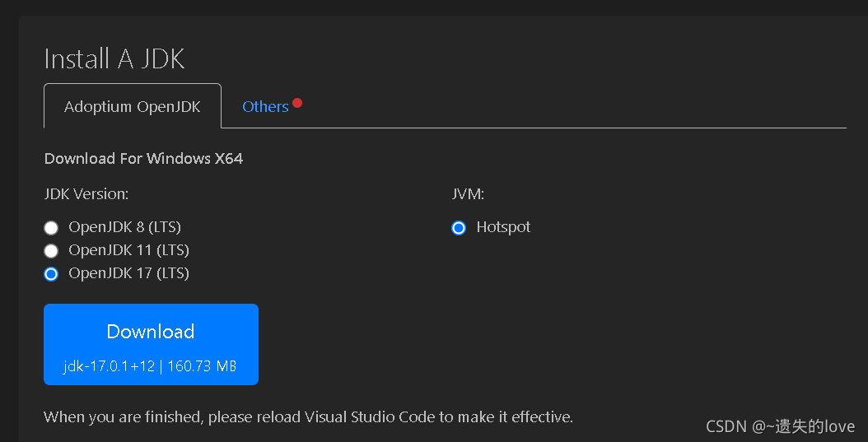Click the JDK Version label
This screenshot has width=868, height=442.
coord(86,194)
